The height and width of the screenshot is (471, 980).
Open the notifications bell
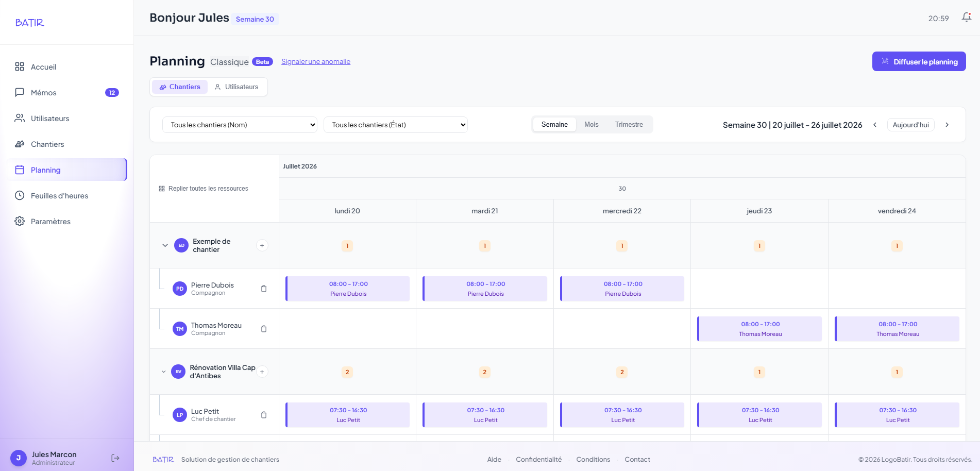coord(966,18)
